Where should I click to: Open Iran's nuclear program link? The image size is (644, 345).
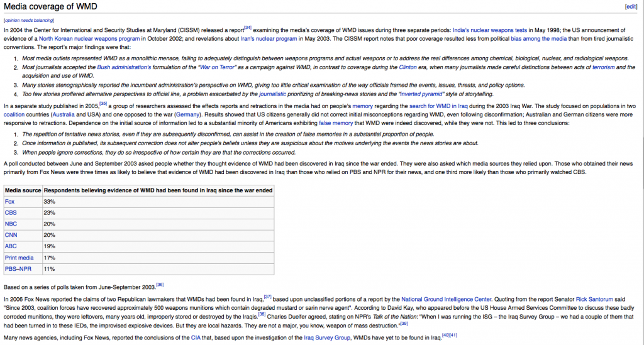tap(269, 39)
